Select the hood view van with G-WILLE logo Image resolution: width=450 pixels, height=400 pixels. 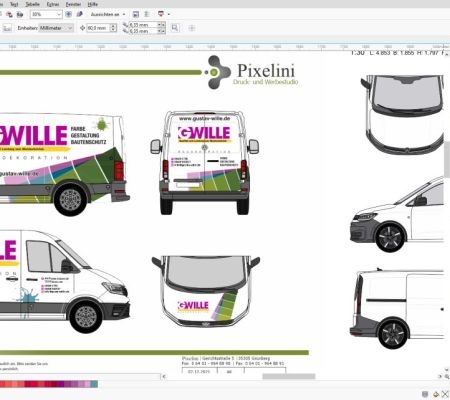click(x=206, y=291)
